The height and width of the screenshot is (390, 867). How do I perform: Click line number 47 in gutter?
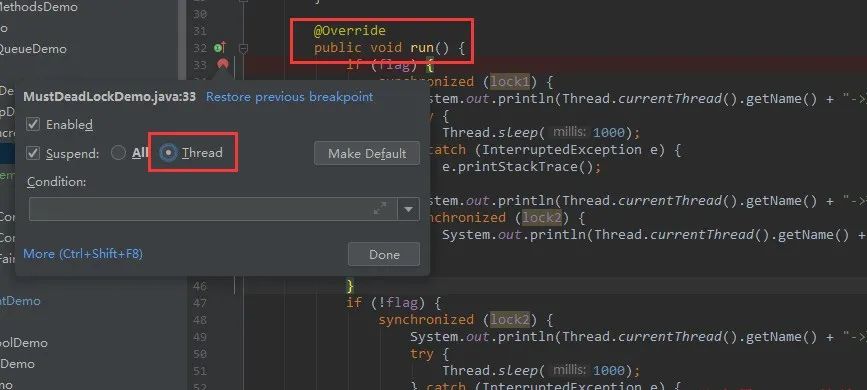click(200, 303)
